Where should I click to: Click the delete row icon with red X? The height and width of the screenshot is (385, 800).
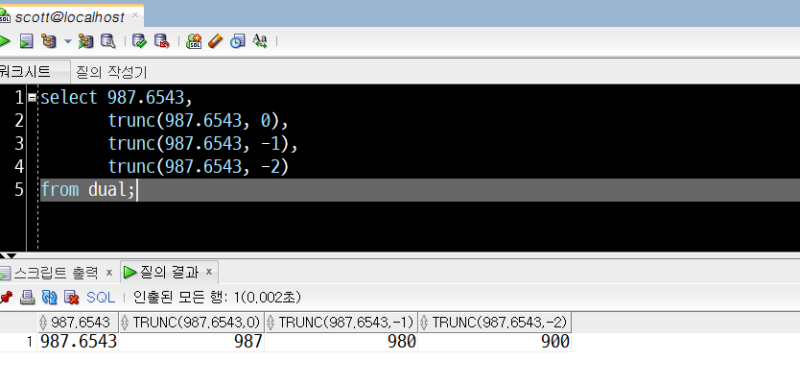click(71, 297)
